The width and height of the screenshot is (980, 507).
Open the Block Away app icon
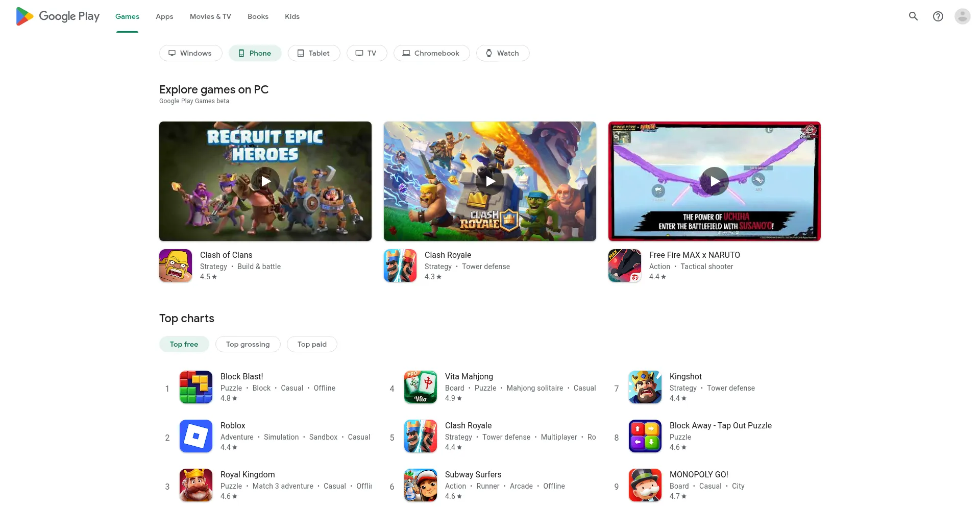(645, 436)
